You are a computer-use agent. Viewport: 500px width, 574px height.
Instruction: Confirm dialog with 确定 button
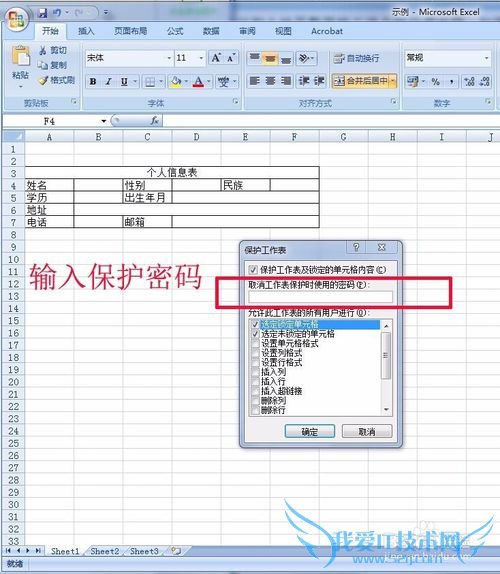pos(310,432)
